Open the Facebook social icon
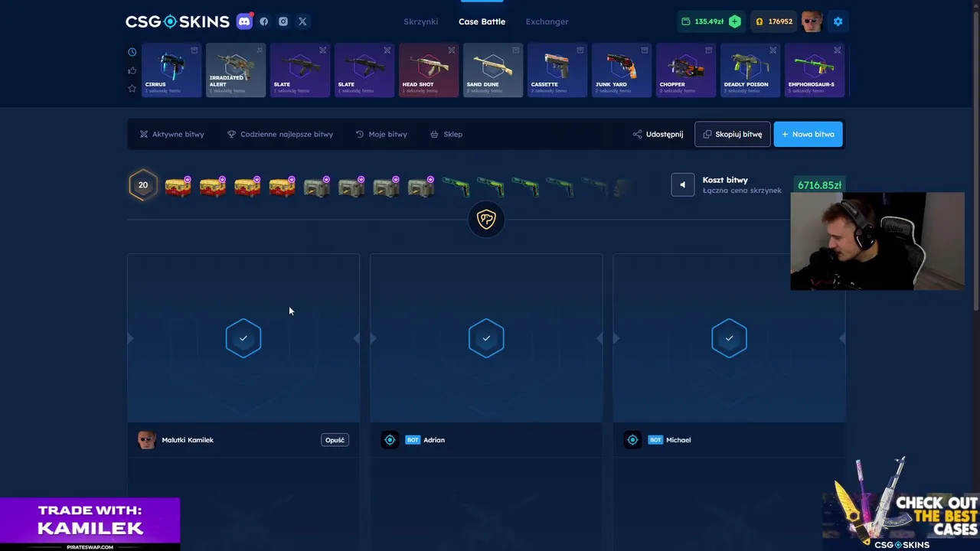This screenshot has height=551, width=980. [x=264, y=21]
